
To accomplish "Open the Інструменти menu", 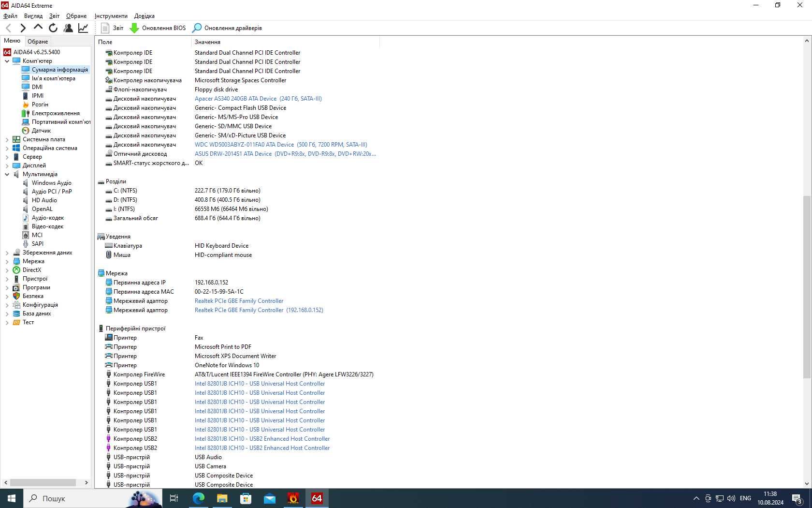I will click(x=111, y=16).
